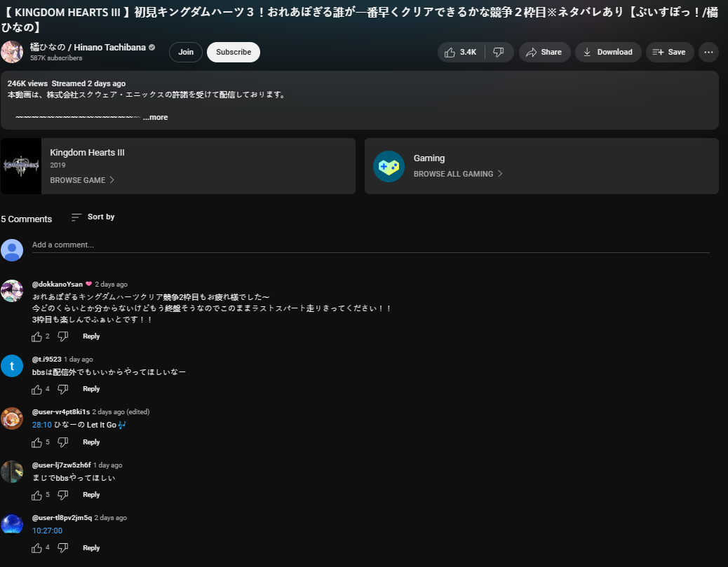728x567 pixels.
Task: Like @user-lj7zw5zh6f's comment
Action: pos(36,495)
